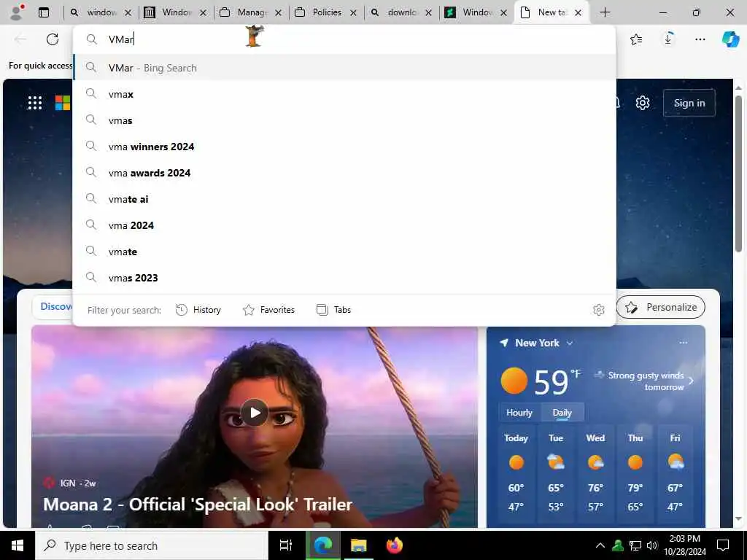The image size is (747, 560).
Task: Click the address bar containing 'VMar'
Action: (344, 39)
